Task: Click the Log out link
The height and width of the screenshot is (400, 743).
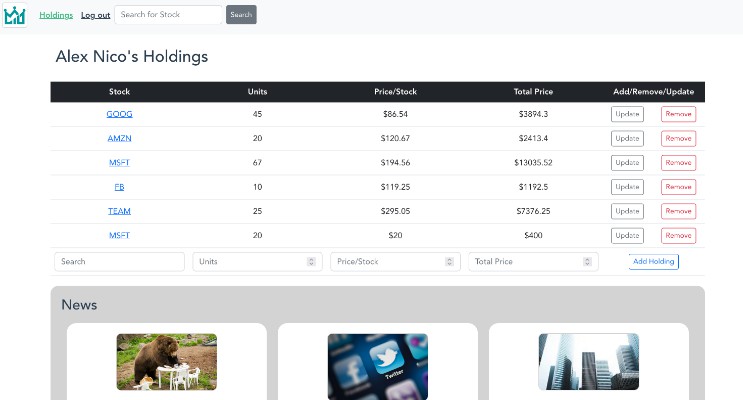Action: pos(96,15)
